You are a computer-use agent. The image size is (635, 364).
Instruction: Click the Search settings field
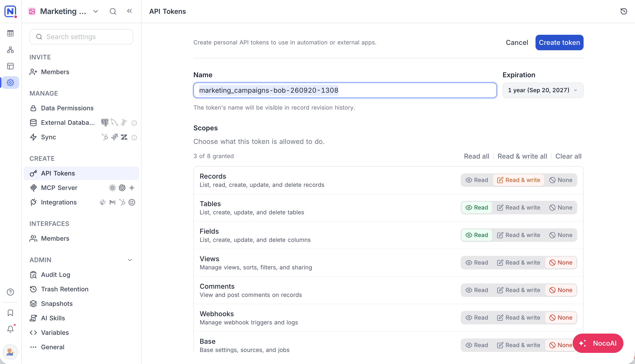[81, 37]
